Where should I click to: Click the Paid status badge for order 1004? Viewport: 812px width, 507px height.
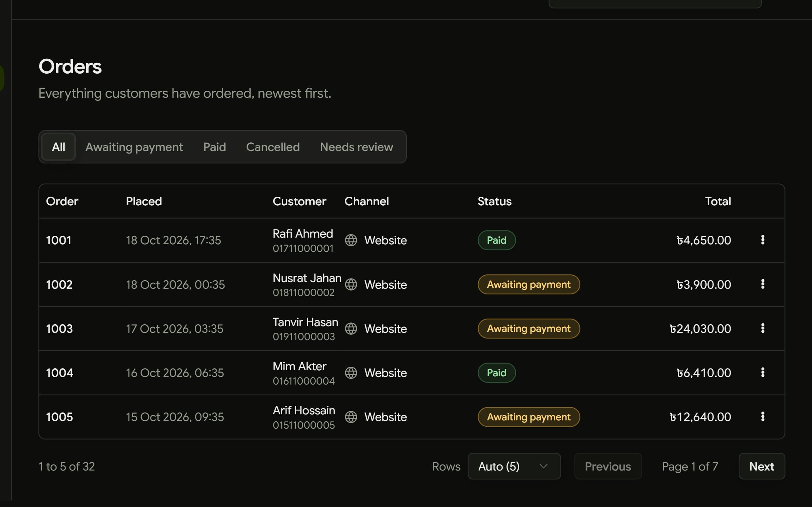click(x=496, y=373)
